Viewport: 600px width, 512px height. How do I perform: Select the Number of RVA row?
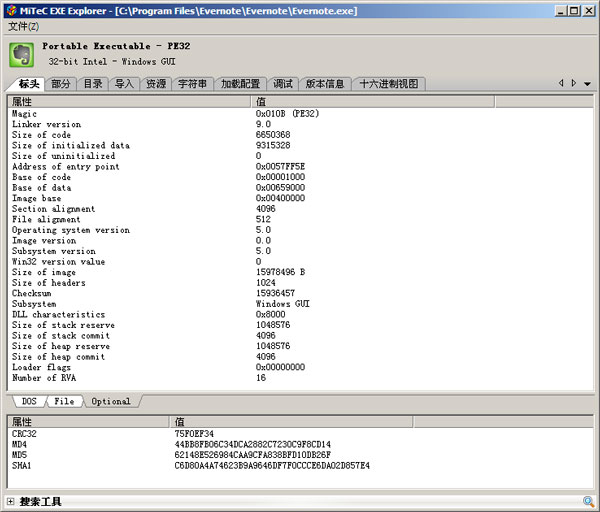pos(300,378)
